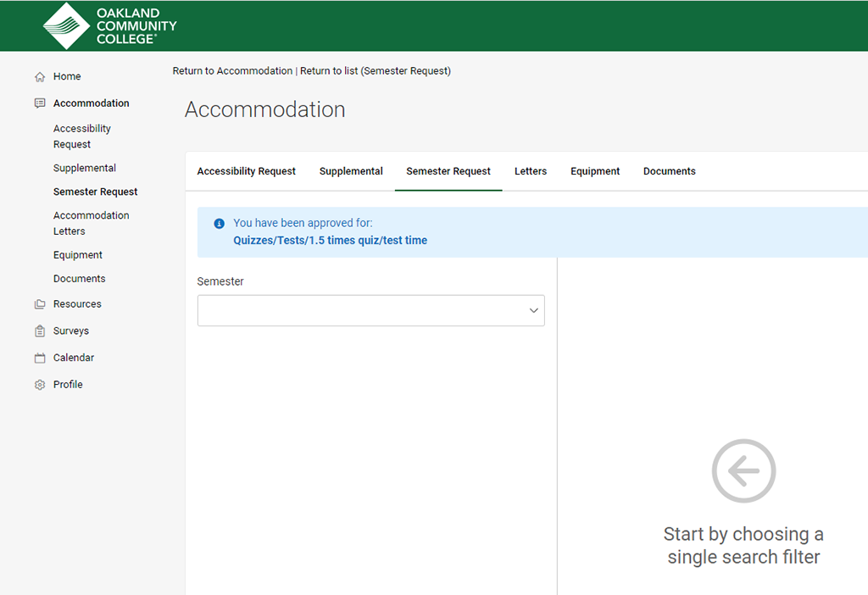Click the Accommodation page heading
Screen dimensions: 868x595
265,109
